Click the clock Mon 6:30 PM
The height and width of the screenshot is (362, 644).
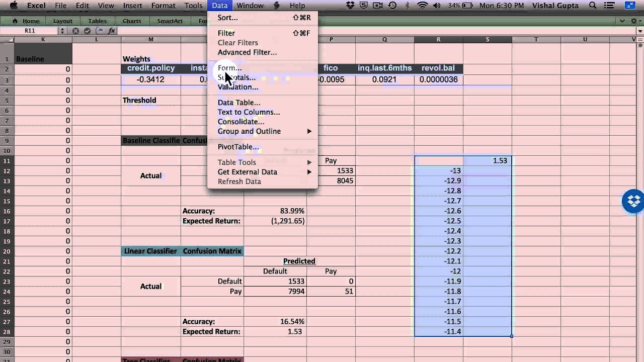point(502,6)
